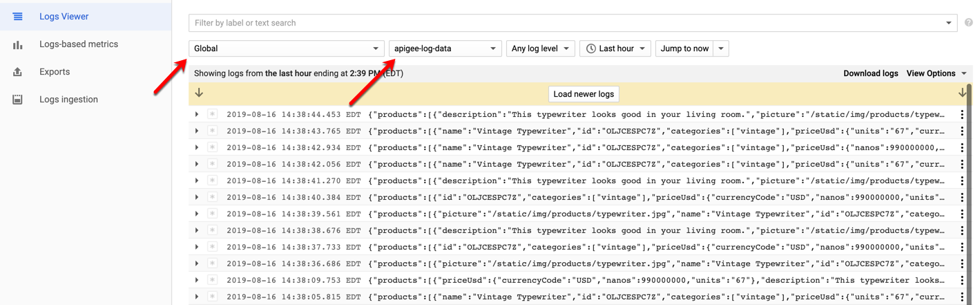Go to Logs ingestion in sidebar

point(86,100)
